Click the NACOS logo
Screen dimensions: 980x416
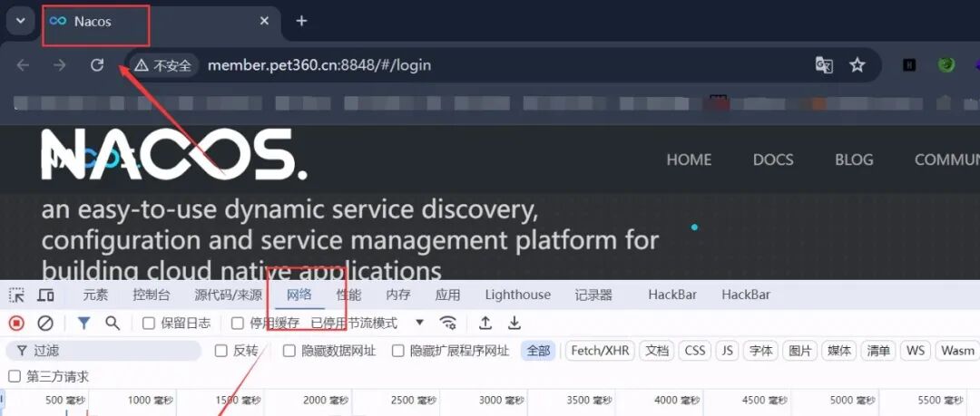[x=173, y=154]
